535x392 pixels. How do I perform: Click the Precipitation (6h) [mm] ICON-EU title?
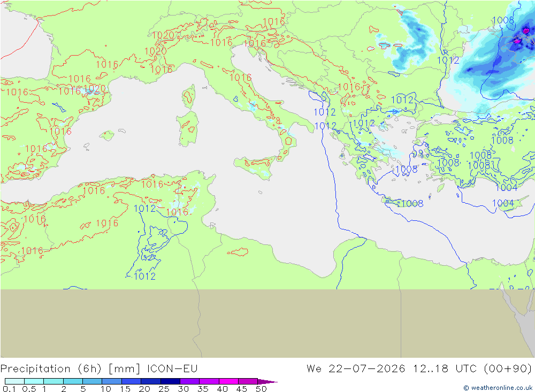[x=99, y=369]
